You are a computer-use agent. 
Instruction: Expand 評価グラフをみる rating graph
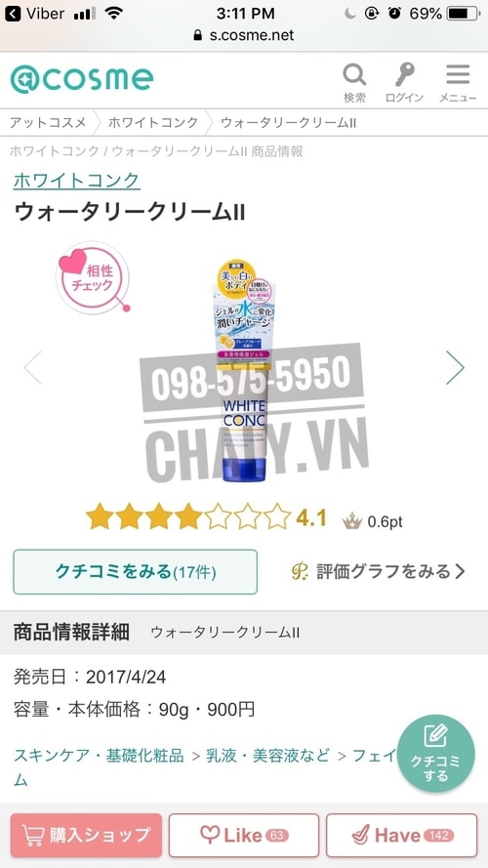(379, 571)
